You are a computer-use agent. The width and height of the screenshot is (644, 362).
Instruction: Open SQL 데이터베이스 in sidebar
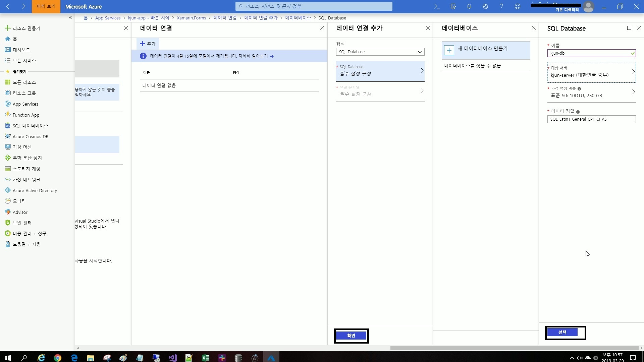tap(30, 126)
